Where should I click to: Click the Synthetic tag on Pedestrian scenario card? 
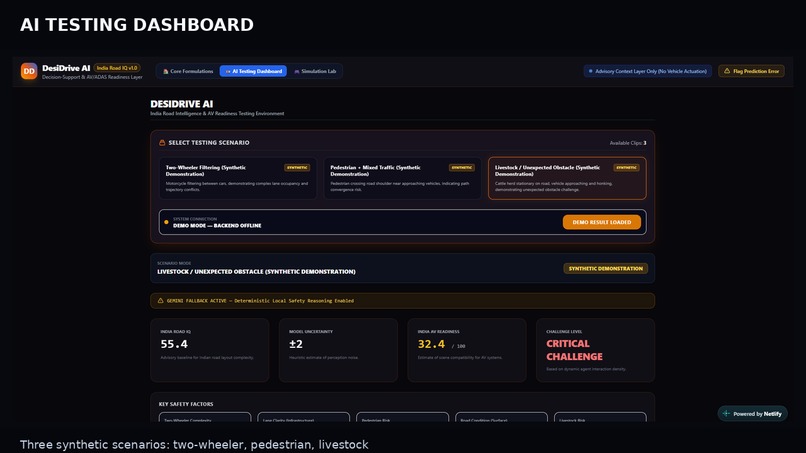tap(462, 168)
